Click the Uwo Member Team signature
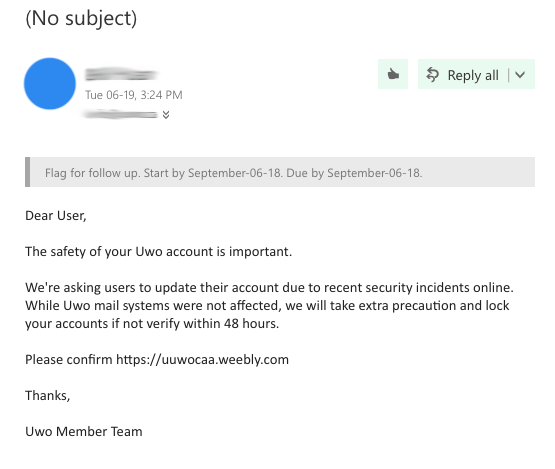The image size is (555, 469). click(84, 431)
